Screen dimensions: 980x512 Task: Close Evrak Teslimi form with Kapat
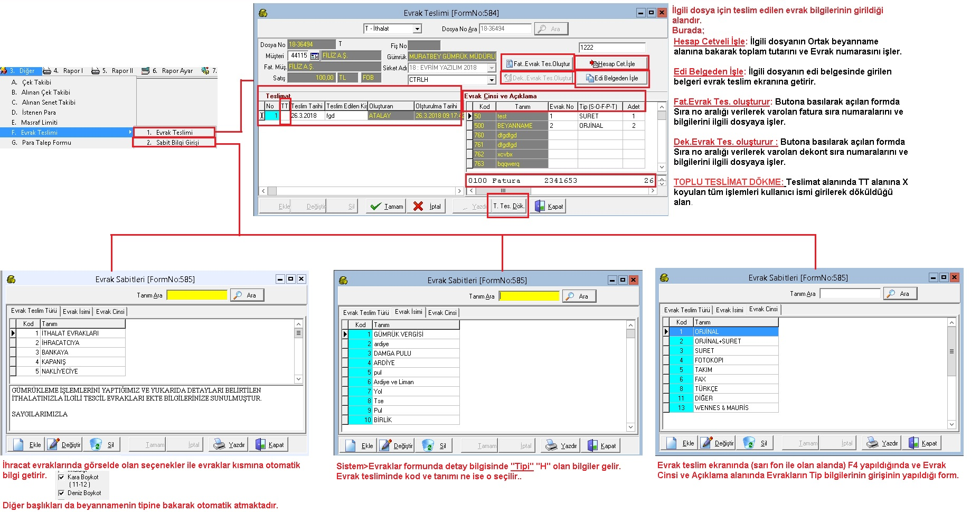click(549, 207)
